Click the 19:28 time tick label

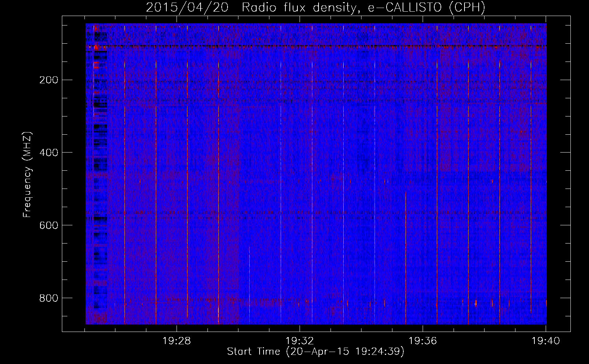click(x=177, y=341)
